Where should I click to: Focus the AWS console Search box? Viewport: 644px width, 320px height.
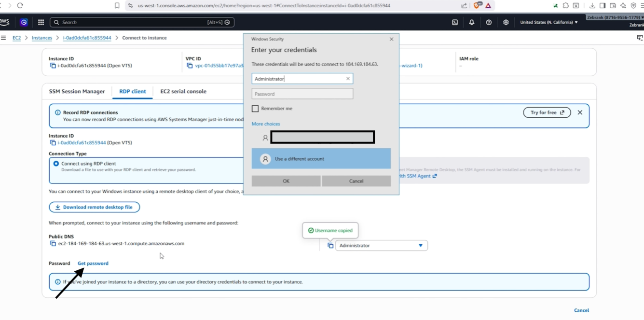[142, 22]
